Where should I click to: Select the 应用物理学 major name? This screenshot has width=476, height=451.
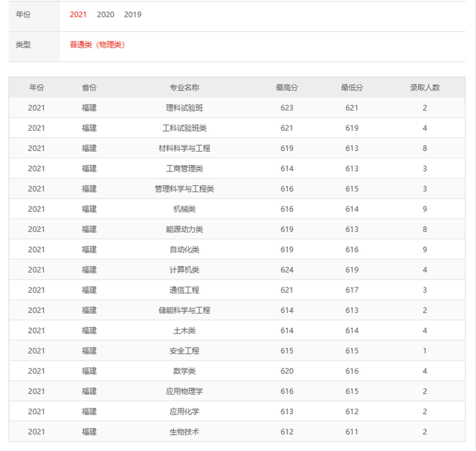(184, 392)
